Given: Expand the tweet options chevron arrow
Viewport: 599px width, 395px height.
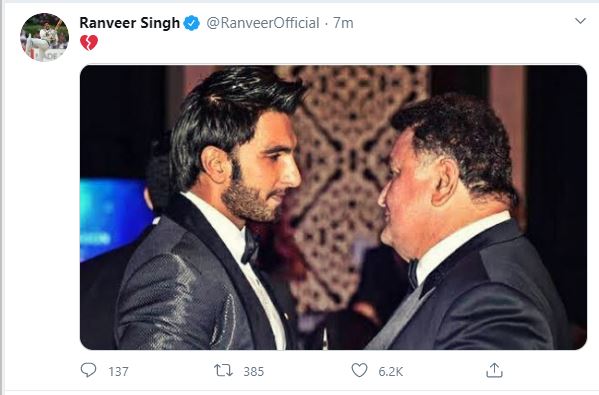Looking at the screenshot, I should pyautogui.click(x=580, y=21).
